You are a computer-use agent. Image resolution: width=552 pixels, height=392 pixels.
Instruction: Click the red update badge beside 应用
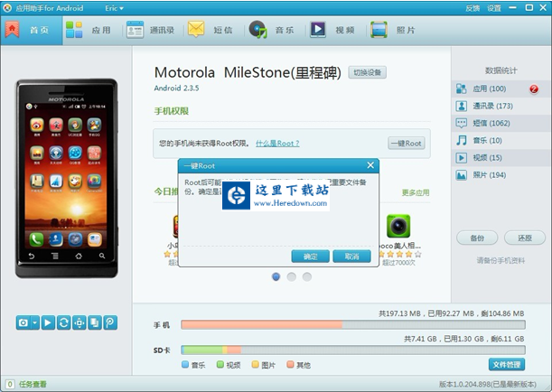534,89
